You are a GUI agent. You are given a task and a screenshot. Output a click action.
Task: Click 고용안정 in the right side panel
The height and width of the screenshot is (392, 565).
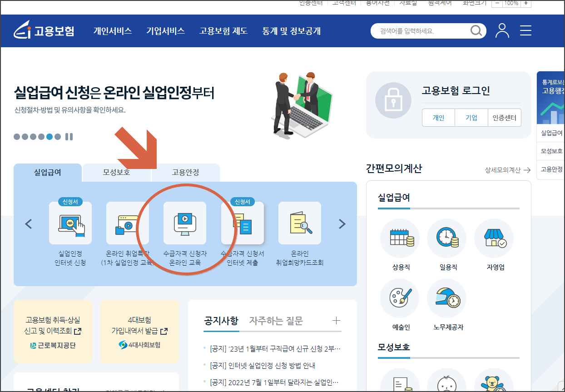pos(551,169)
